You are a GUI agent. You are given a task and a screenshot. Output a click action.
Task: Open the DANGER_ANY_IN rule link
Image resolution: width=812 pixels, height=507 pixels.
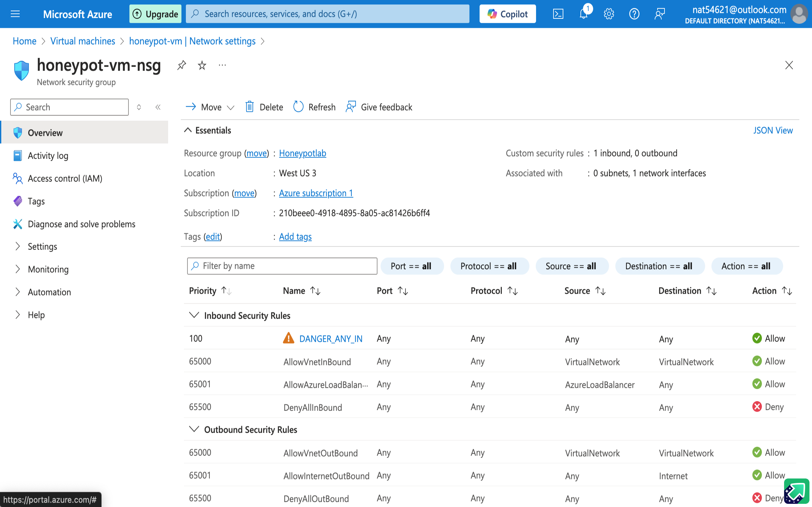click(331, 339)
